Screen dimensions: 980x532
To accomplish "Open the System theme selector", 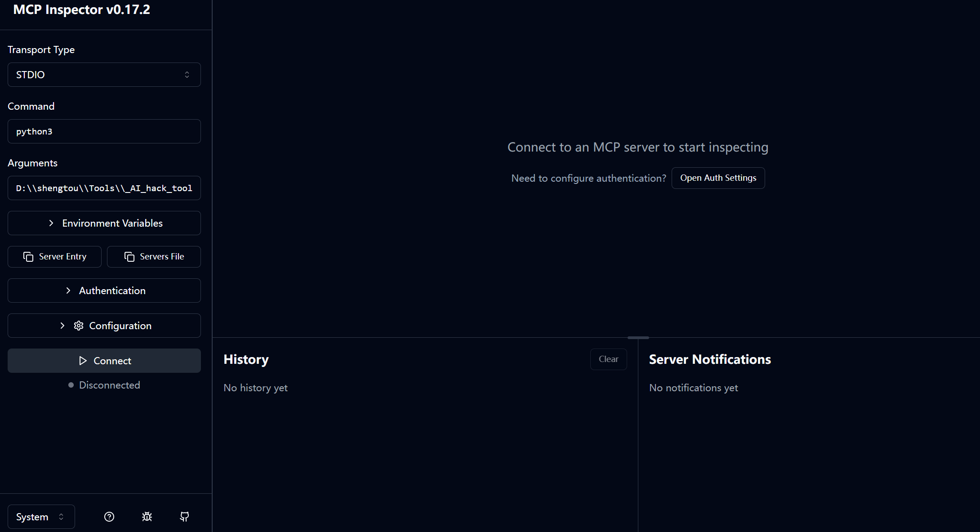I will click(x=41, y=517).
